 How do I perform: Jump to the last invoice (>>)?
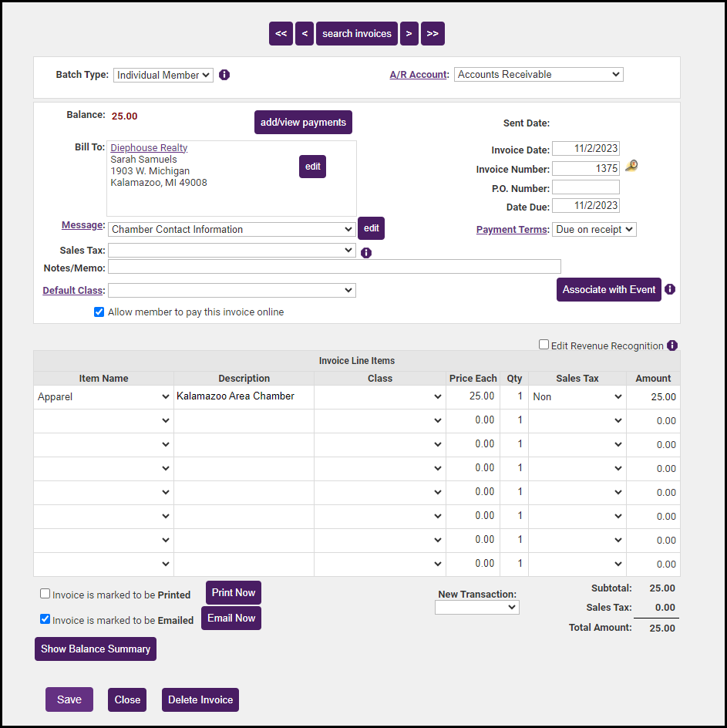click(432, 33)
